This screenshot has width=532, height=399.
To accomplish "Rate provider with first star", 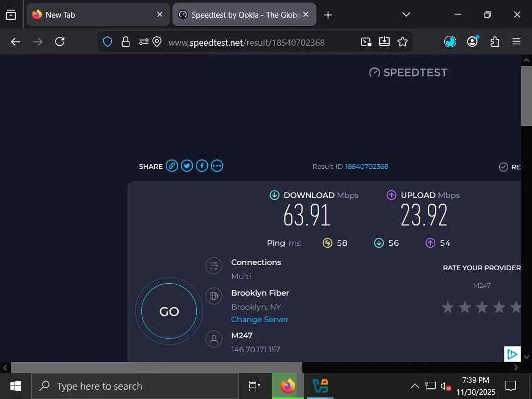I will (447, 307).
